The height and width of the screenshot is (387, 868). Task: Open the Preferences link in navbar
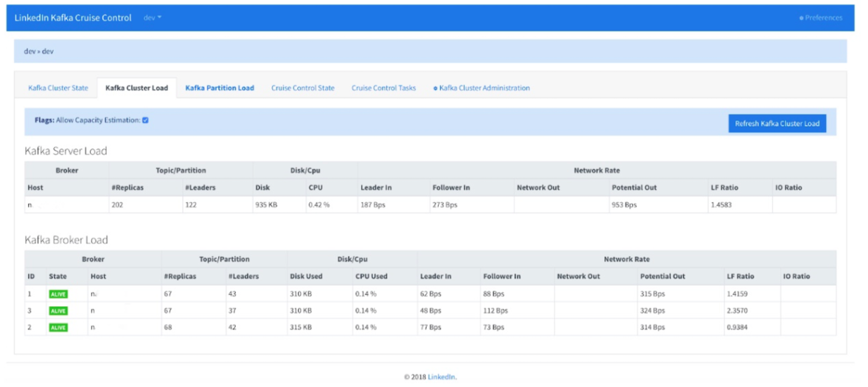coord(823,18)
